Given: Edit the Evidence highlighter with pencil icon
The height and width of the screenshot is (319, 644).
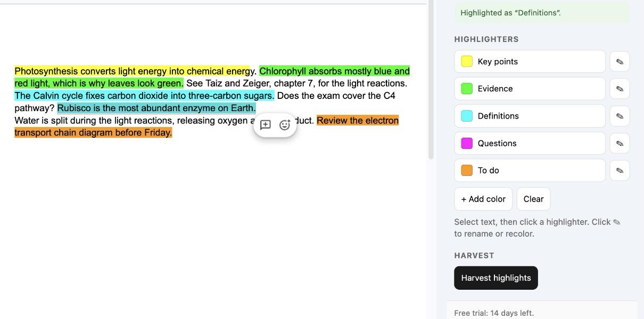Looking at the screenshot, I should 620,89.
